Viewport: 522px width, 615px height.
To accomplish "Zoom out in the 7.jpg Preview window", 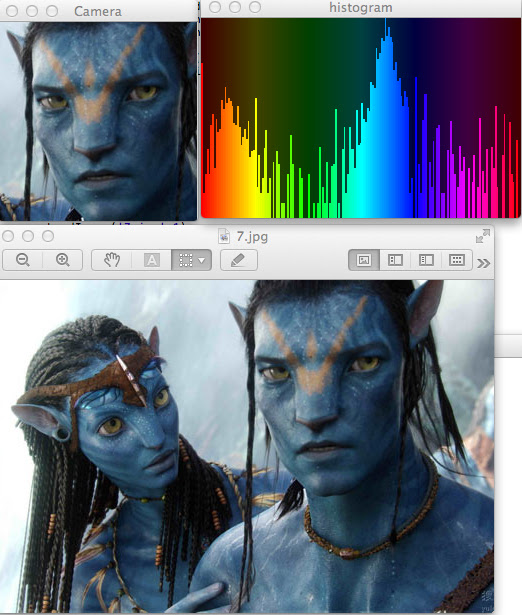I will click(23, 260).
